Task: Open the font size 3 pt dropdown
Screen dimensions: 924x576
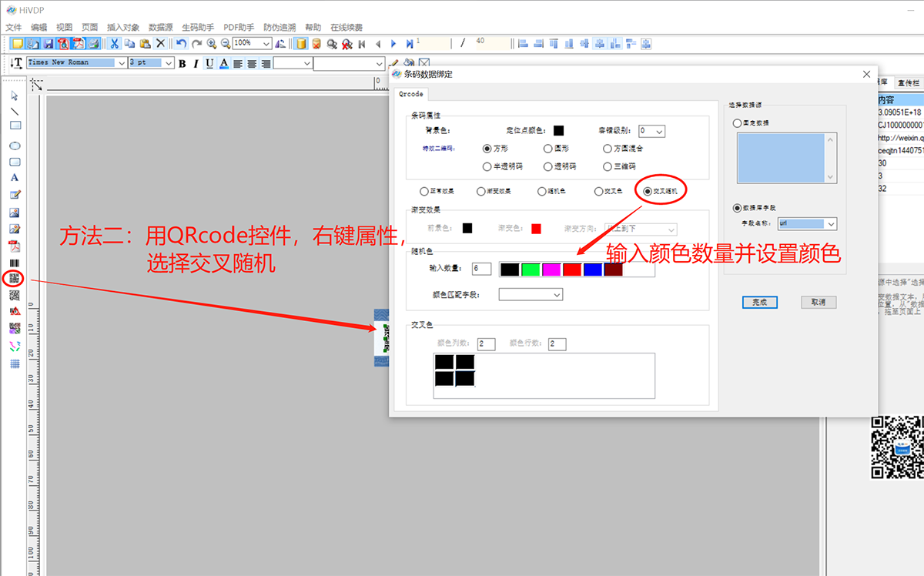Action: coord(151,63)
